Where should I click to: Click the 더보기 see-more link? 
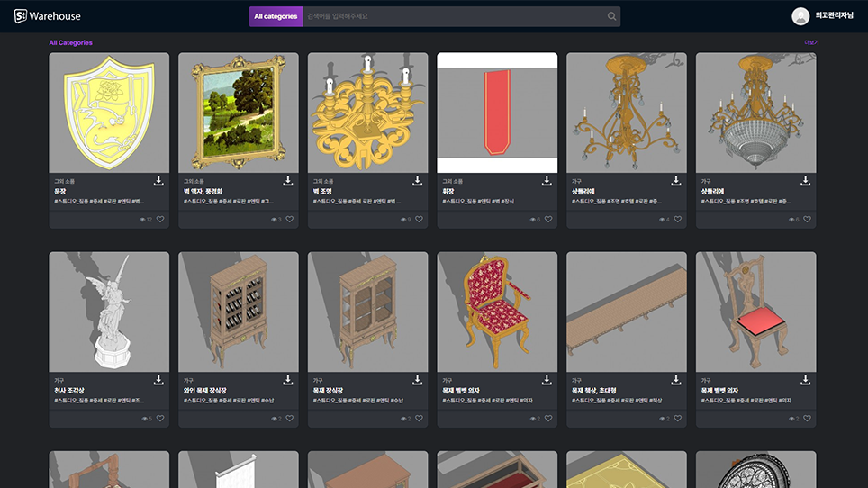pos(811,42)
